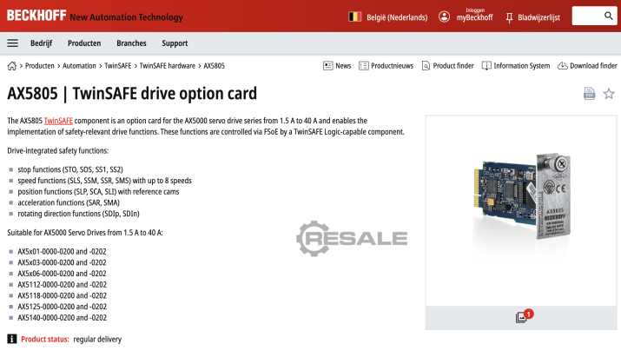
Task: Click 'speed functions' list item
Action: [x=104, y=181]
